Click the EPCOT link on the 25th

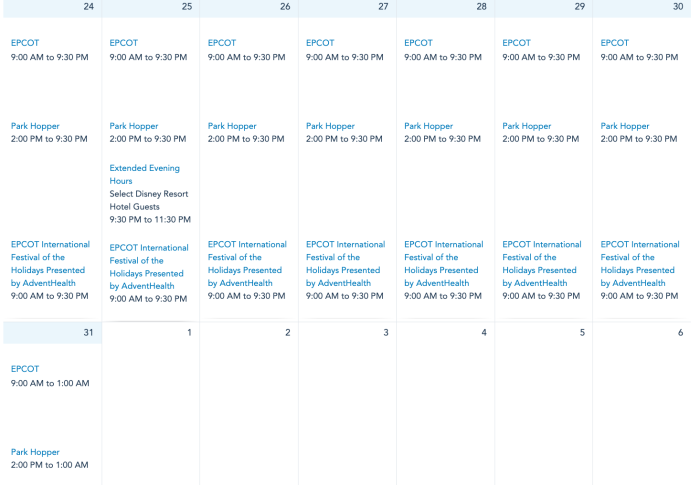124,43
